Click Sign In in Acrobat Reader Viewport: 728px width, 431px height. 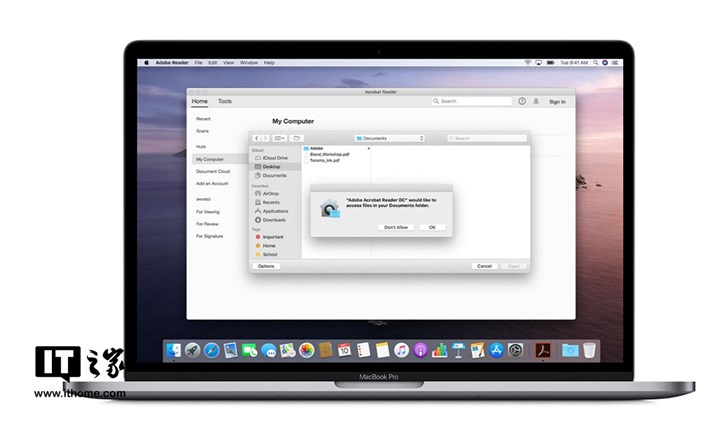coord(557,102)
